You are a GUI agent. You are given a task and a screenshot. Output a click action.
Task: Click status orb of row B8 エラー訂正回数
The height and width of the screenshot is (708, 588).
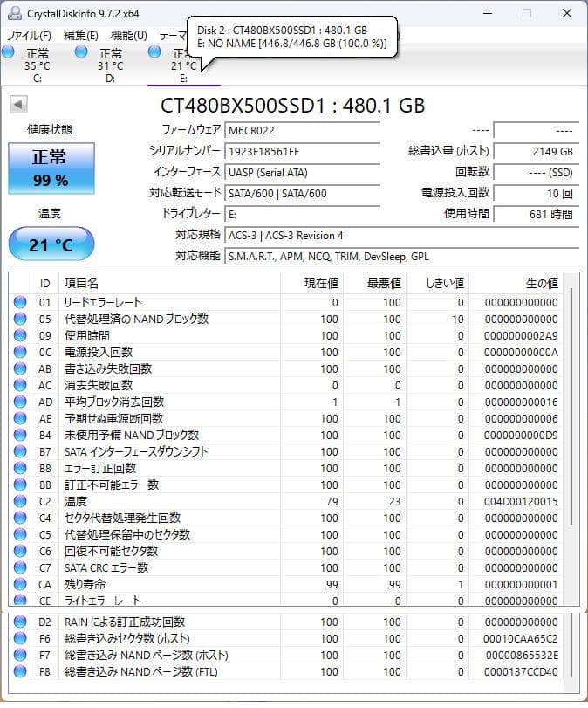tap(20, 468)
